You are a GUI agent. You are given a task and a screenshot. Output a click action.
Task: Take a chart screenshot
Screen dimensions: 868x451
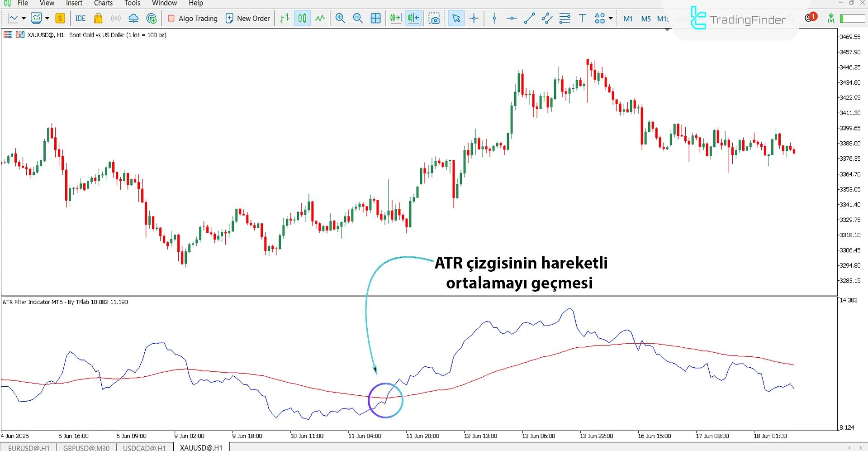(434, 19)
